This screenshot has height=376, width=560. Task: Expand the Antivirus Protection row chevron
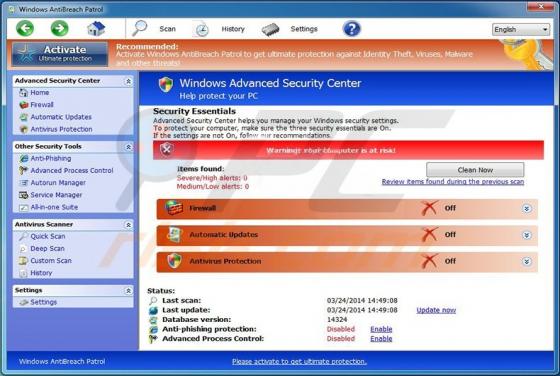526,262
